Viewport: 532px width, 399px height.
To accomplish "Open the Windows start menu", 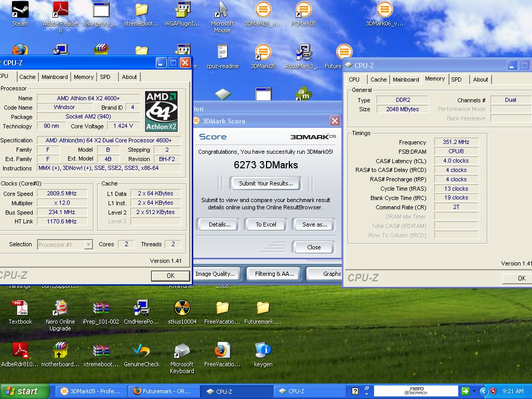I will (24, 391).
